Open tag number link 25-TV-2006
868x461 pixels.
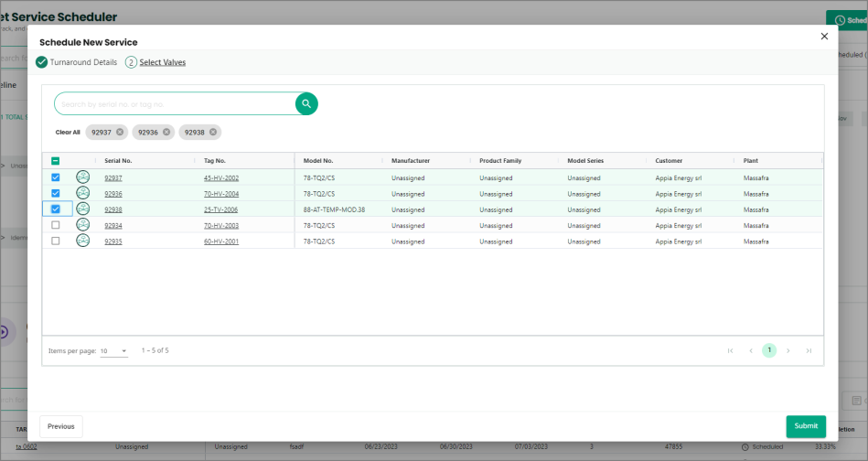click(220, 209)
